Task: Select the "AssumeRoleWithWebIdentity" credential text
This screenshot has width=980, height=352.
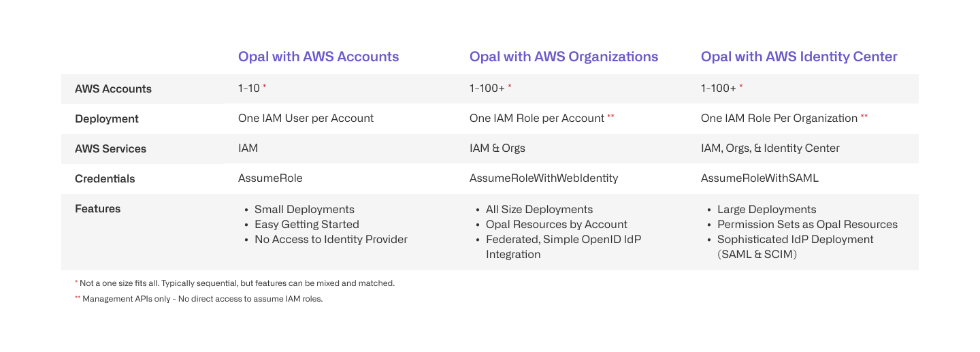Action: (544, 178)
